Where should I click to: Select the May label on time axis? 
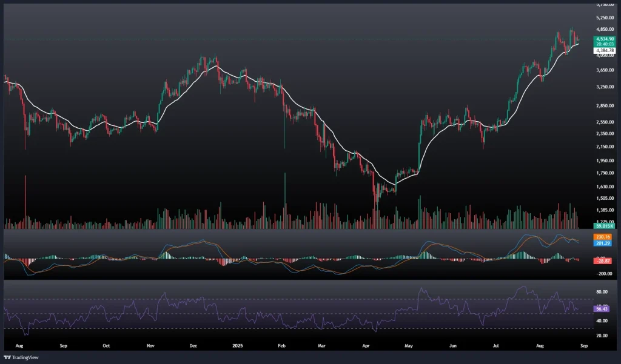point(408,346)
